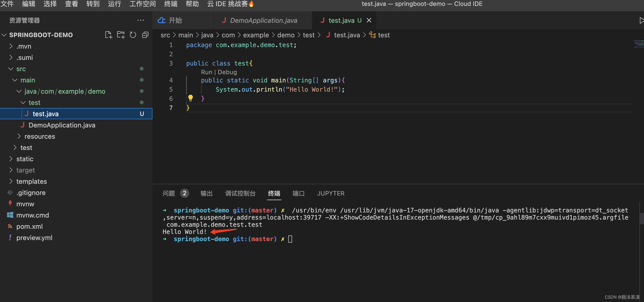Open the 编辑 menu

click(x=29, y=4)
